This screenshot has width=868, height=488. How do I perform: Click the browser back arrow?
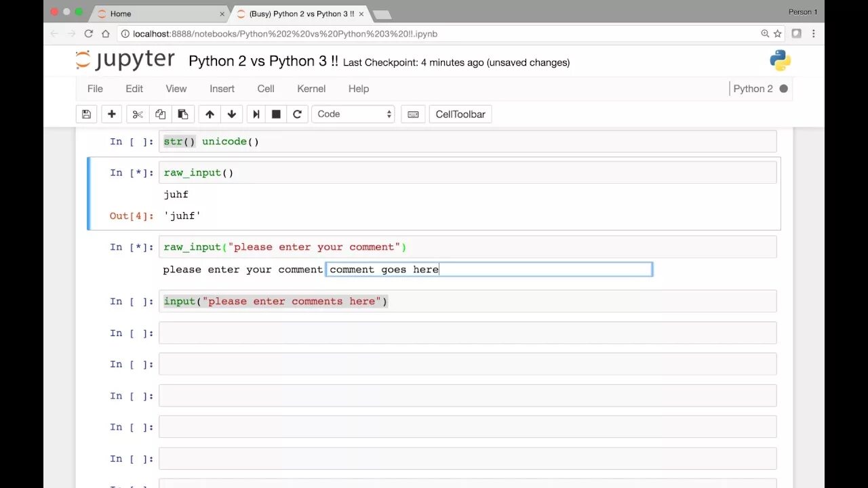[54, 33]
